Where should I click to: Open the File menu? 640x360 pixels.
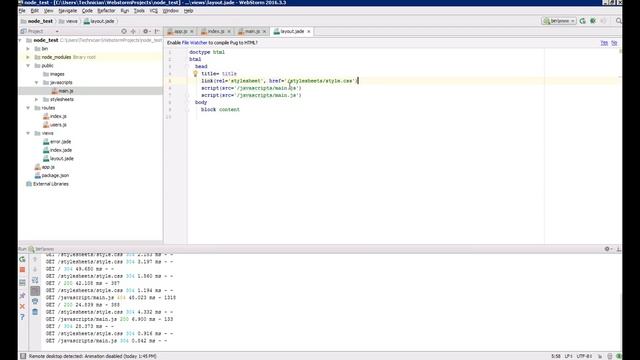(x=22, y=11)
